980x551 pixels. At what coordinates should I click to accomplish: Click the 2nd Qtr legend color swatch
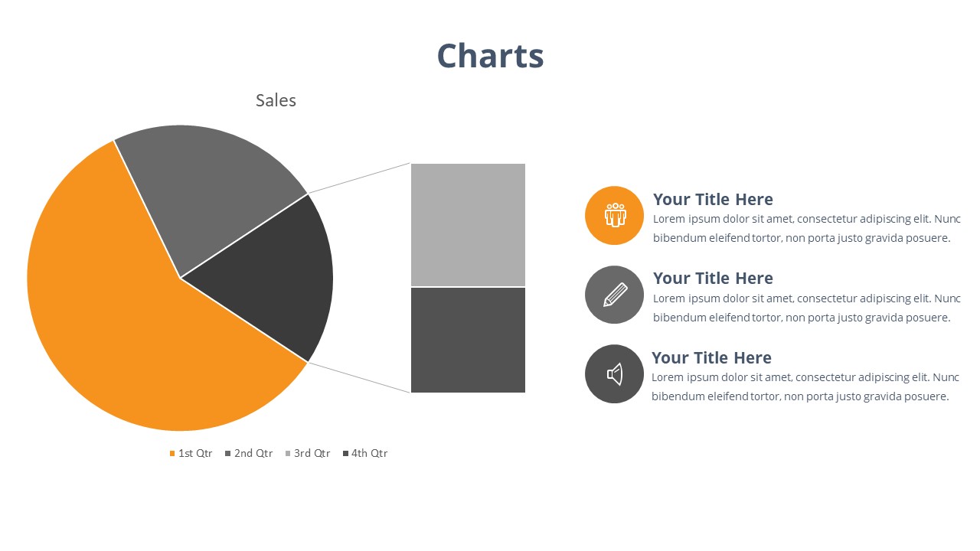click(x=228, y=454)
